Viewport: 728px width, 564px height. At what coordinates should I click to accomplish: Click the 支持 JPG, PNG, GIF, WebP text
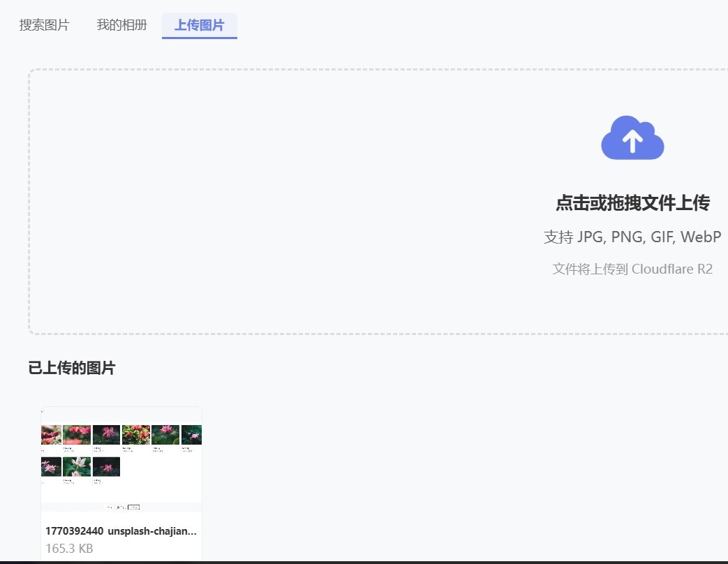[x=632, y=237]
